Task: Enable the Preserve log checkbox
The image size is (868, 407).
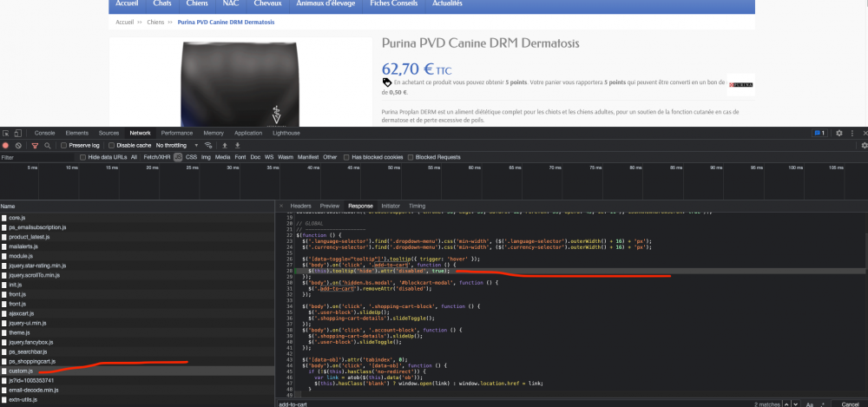Action: point(63,145)
